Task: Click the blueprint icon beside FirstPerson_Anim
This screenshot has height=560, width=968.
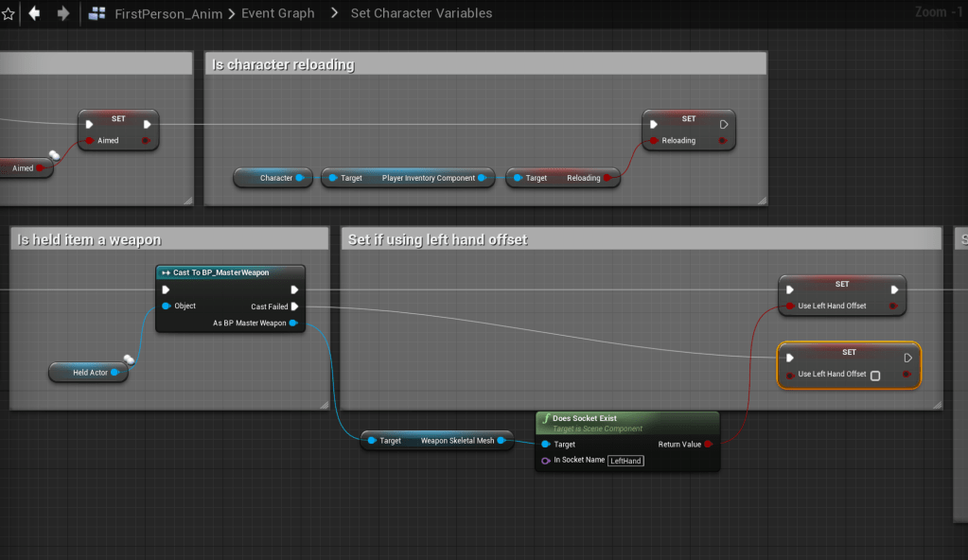Action: click(x=97, y=14)
